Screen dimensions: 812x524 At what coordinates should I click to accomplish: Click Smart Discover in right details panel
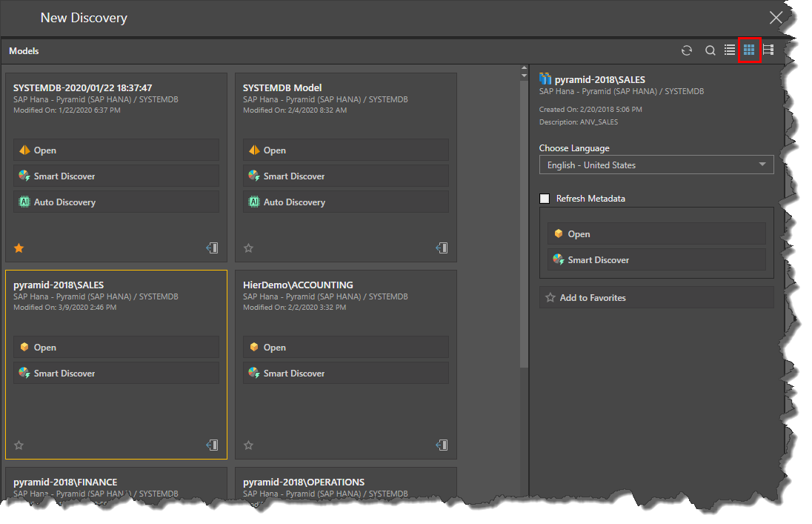(656, 259)
